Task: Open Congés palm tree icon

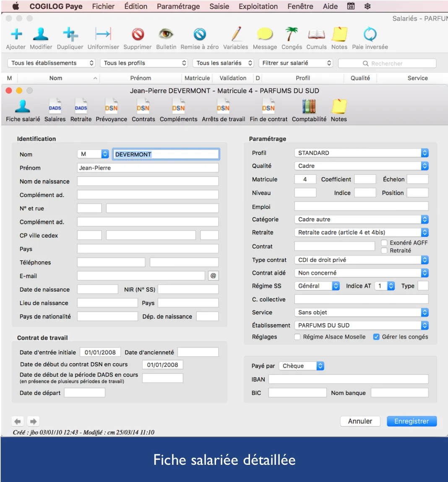Action: tap(292, 34)
